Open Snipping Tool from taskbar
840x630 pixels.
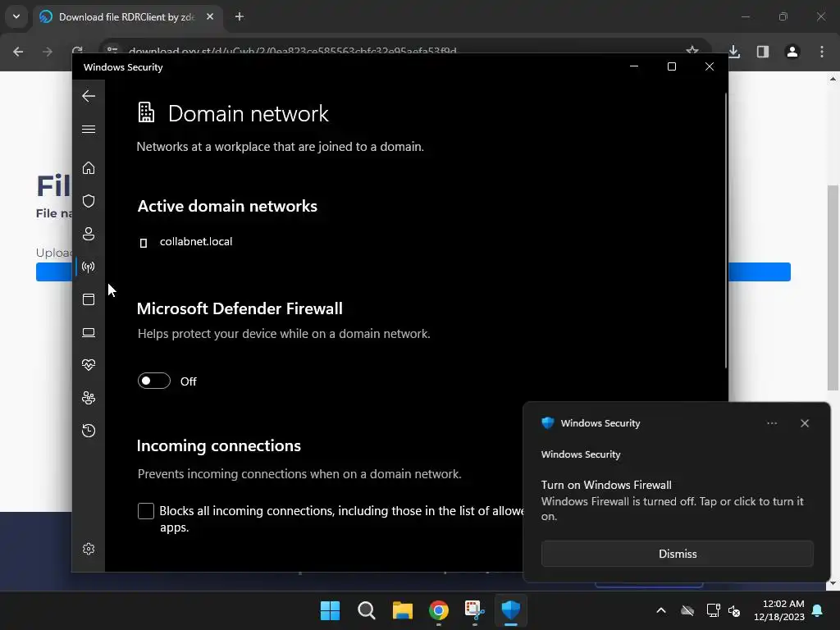click(x=475, y=610)
